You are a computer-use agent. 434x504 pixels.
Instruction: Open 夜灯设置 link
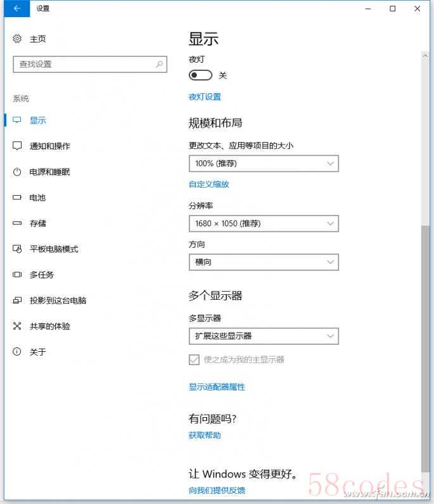(x=205, y=97)
